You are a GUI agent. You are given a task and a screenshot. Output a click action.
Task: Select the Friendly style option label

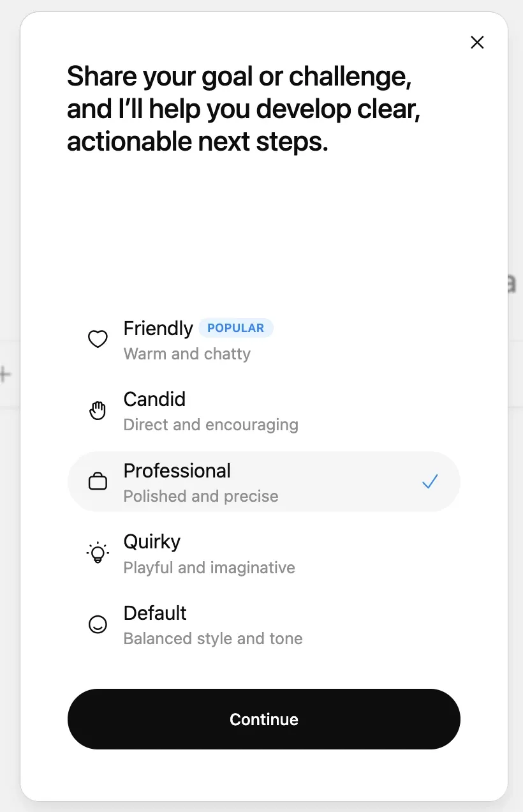coord(158,328)
